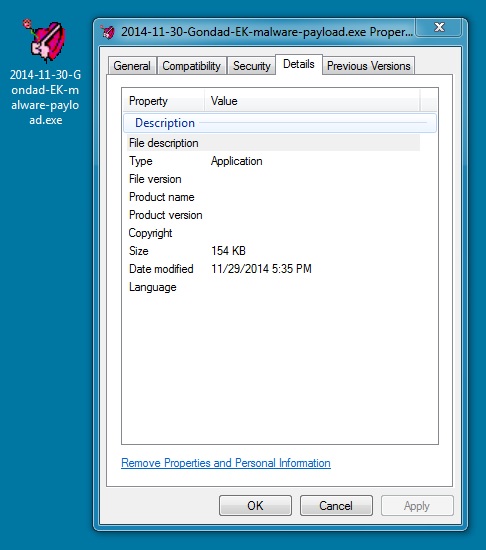This screenshot has width=486, height=550.
Task: Select the Size property row
Action: click(274, 251)
